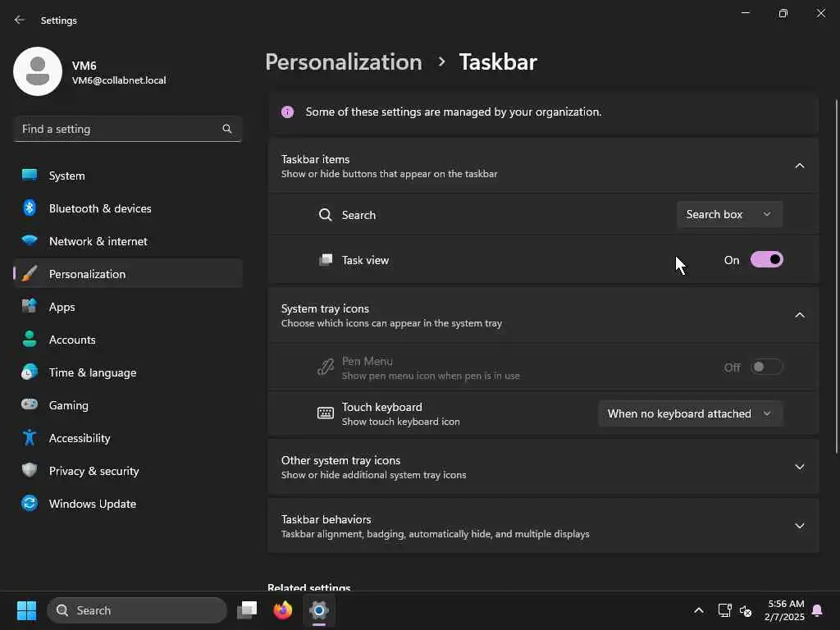840x630 pixels.
Task: Open the Search box dropdown
Action: (x=729, y=215)
